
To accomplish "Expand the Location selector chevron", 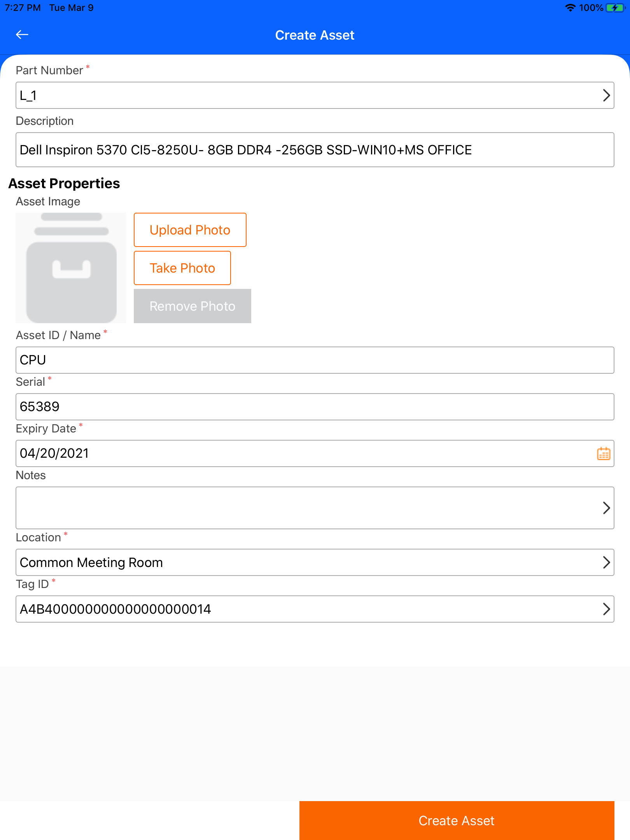I will pos(606,562).
